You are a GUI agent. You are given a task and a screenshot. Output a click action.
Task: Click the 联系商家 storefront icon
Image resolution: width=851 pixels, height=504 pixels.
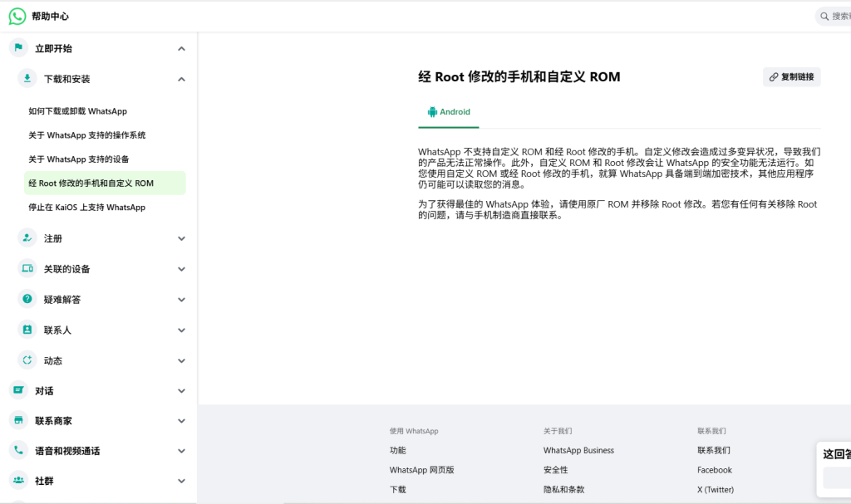[x=18, y=420]
